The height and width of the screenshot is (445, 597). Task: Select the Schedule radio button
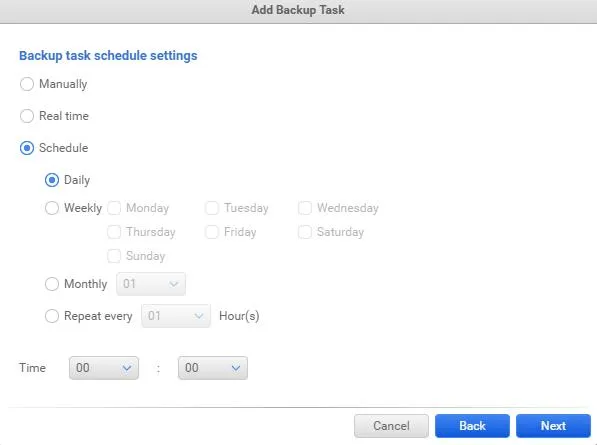27,148
